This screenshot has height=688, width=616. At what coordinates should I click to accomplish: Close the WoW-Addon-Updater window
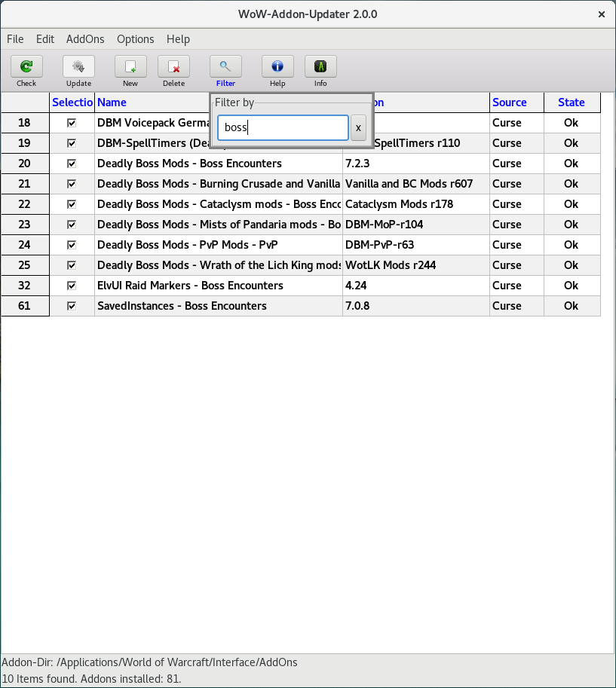(602, 14)
